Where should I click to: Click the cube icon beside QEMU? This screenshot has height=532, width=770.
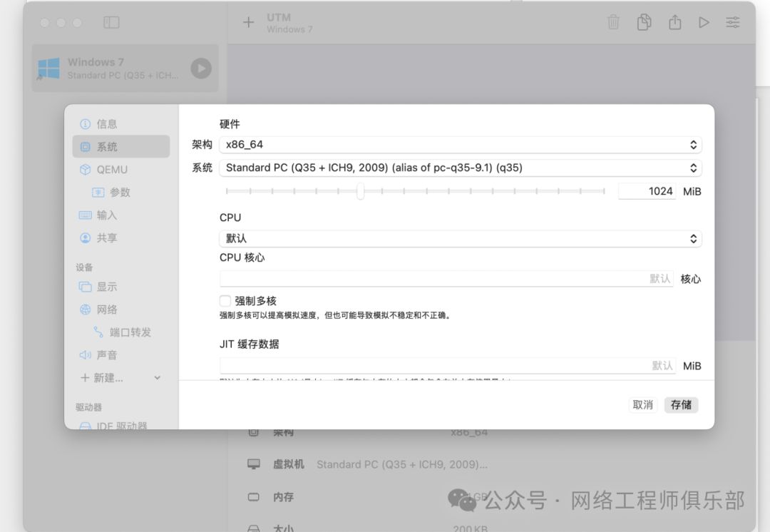click(86, 170)
